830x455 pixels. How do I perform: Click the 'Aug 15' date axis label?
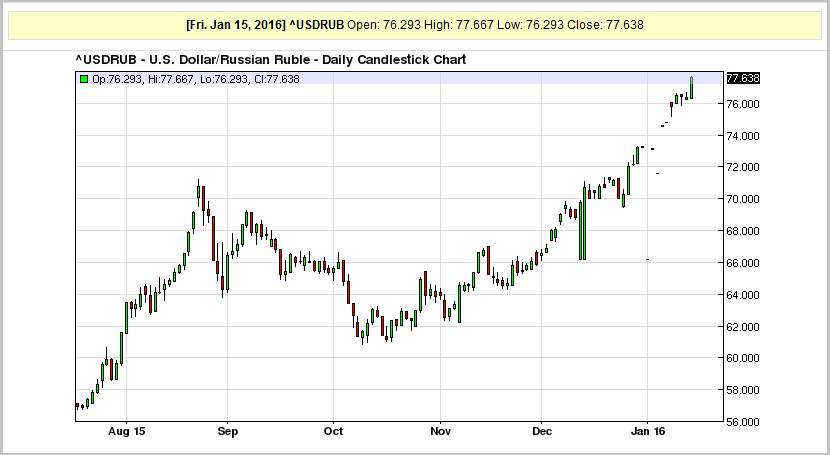coord(127,431)
